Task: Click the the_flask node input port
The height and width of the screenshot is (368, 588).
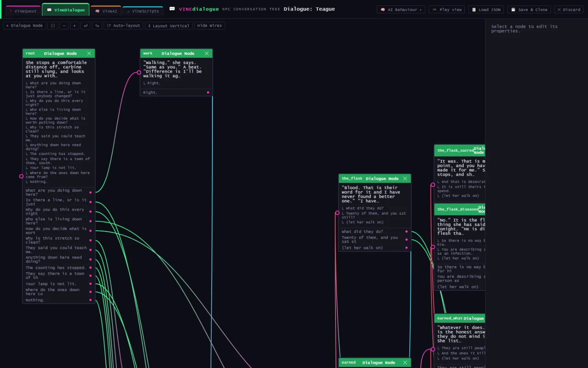Action: (x=337, y=213)
